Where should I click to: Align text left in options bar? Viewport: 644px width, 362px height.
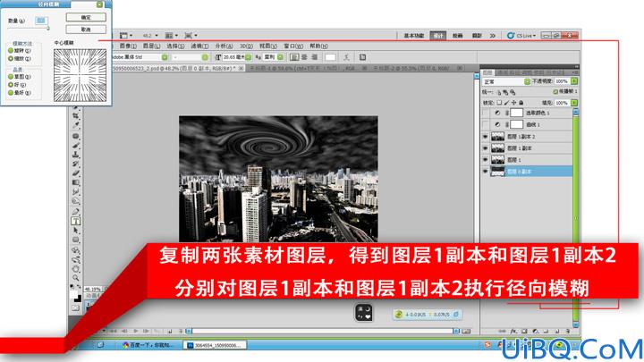294,57
